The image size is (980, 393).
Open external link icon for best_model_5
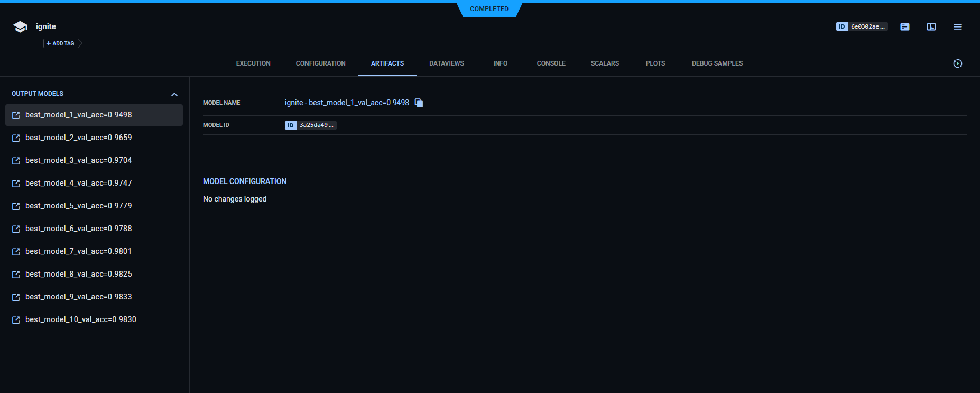[16, 206]
